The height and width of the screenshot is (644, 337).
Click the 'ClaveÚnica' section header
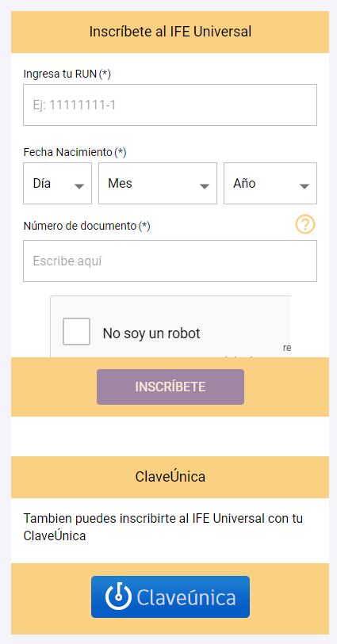[170, 477]
